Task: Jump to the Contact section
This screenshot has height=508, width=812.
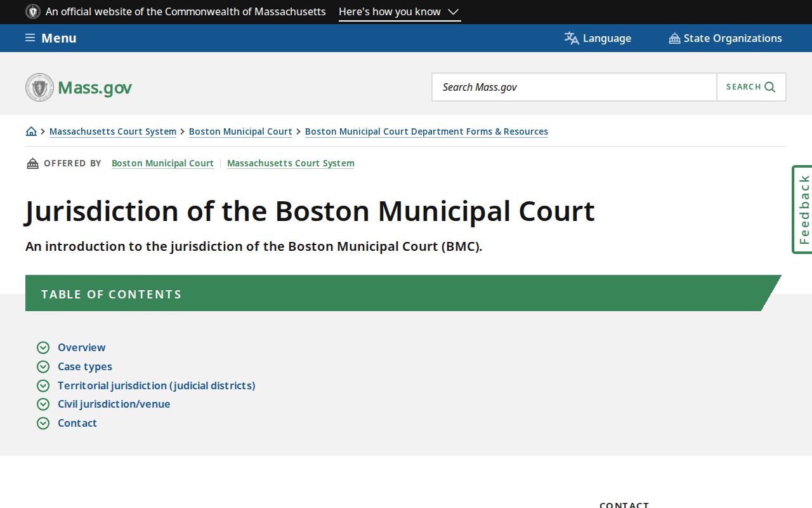Action: tap(77, 423)
